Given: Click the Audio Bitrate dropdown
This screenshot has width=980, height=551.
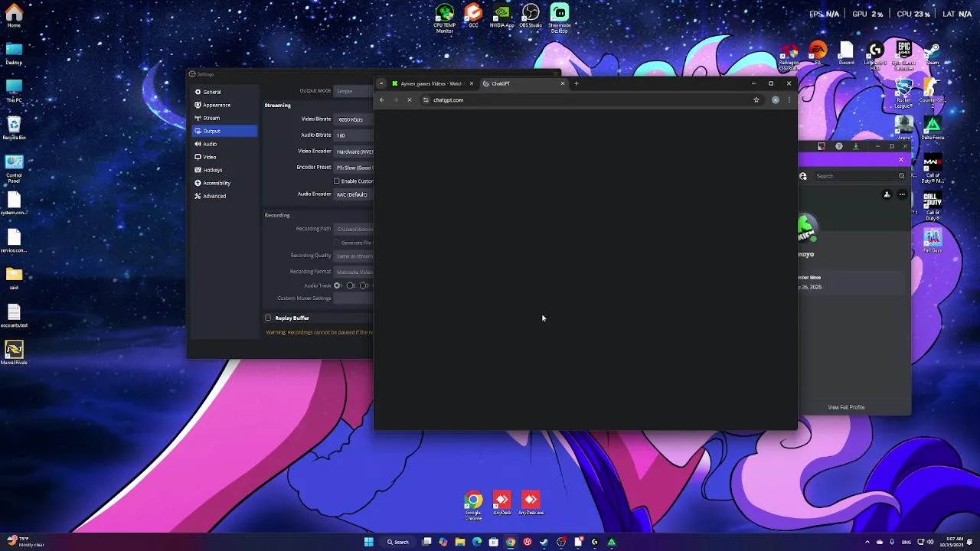Looking at the screenshot, I should tap(354, 135).
